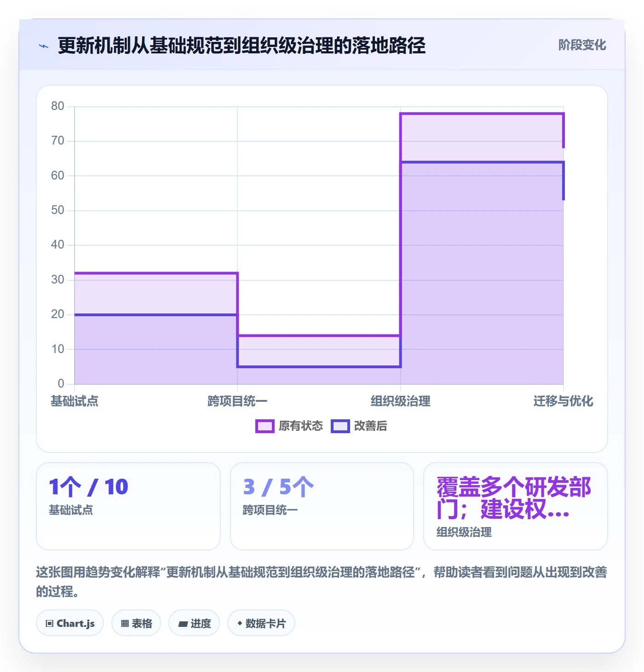Click the 20 y-axis tick label
644x672 pixels.
click(57, 314)
